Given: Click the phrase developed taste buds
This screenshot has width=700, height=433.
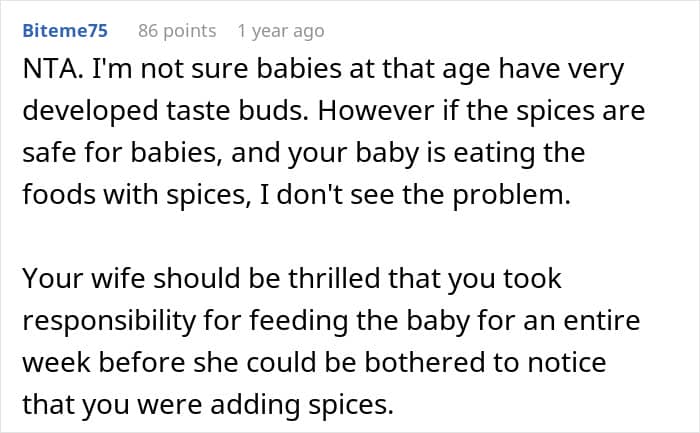Looking at the screenshot, I should tap(165, 111).
